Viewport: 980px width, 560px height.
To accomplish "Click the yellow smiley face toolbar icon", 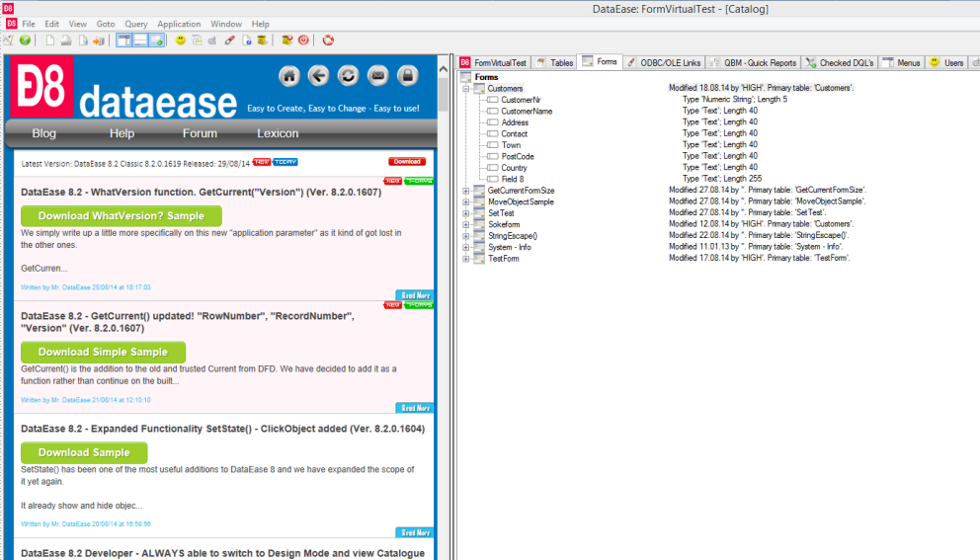I will (180, 40).
